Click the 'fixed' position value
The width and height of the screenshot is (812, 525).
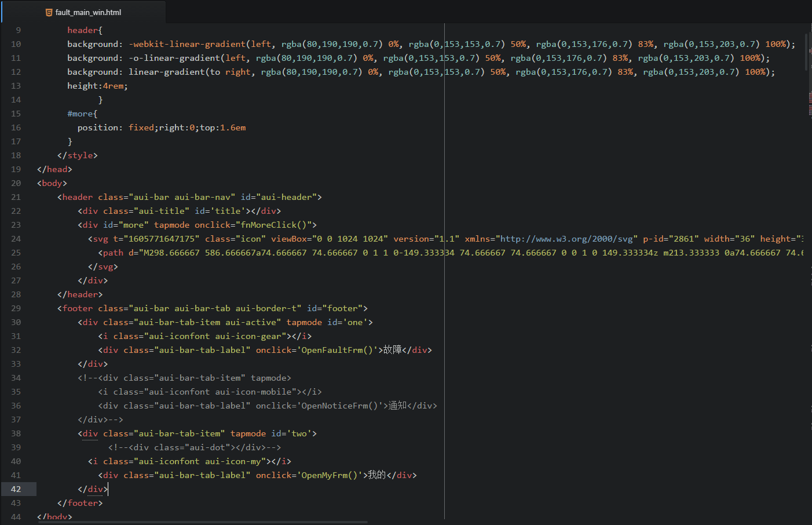tap(141, 127)
